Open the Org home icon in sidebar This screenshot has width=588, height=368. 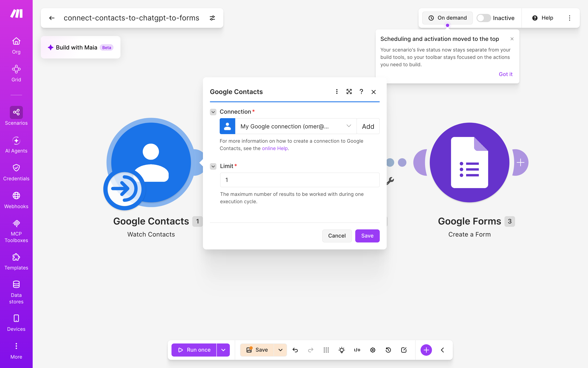click(x=16, y=46)
